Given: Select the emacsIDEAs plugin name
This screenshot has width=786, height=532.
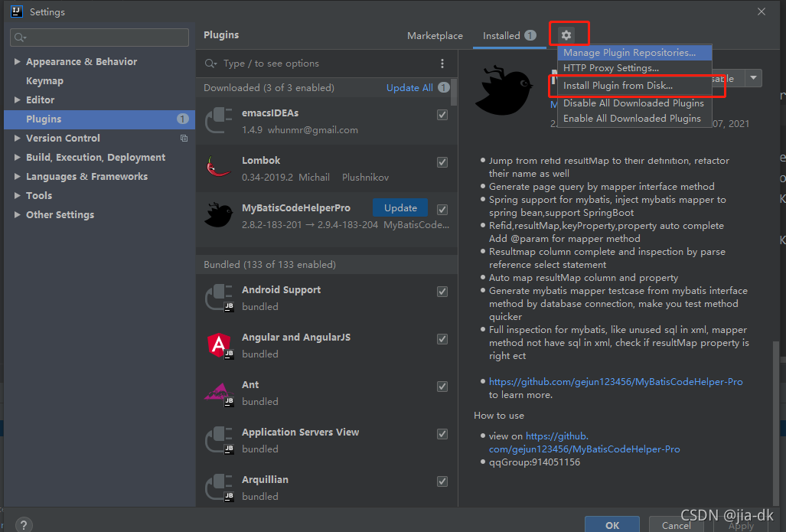Looking at the screenshot, I should [x=270, y=113].
